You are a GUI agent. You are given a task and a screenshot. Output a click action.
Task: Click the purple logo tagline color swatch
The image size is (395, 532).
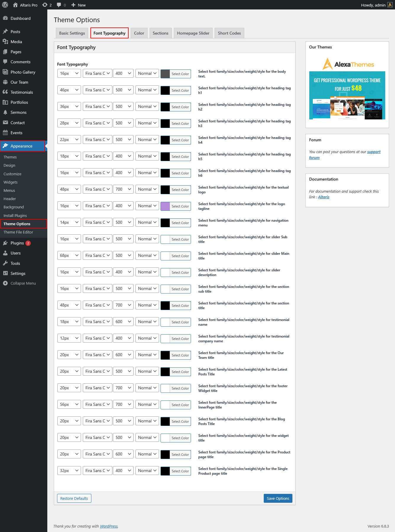pos(165,206)
